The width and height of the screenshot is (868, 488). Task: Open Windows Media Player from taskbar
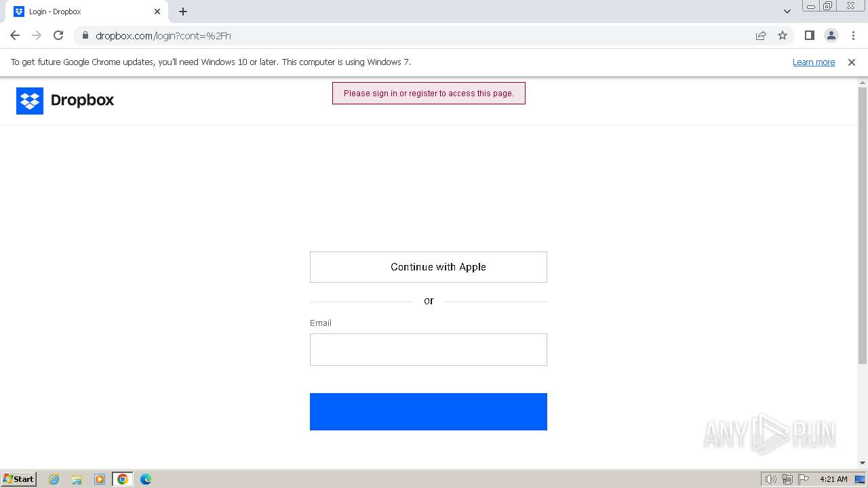100,479
